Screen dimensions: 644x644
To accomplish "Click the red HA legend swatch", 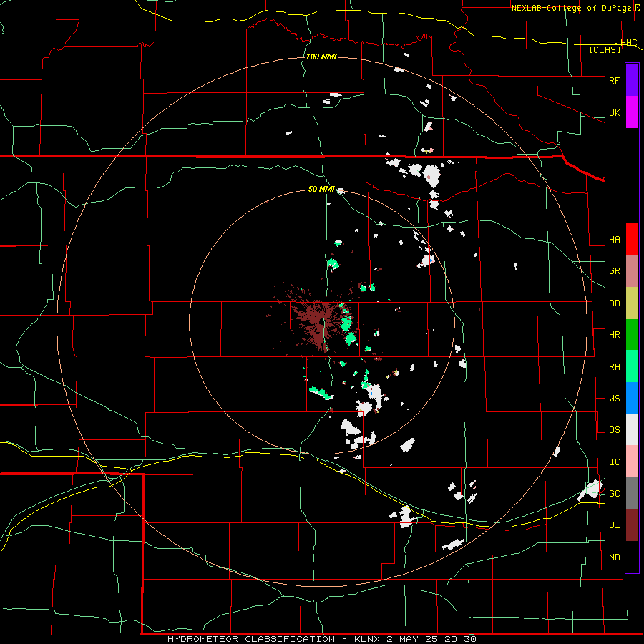I will [632, 239].
